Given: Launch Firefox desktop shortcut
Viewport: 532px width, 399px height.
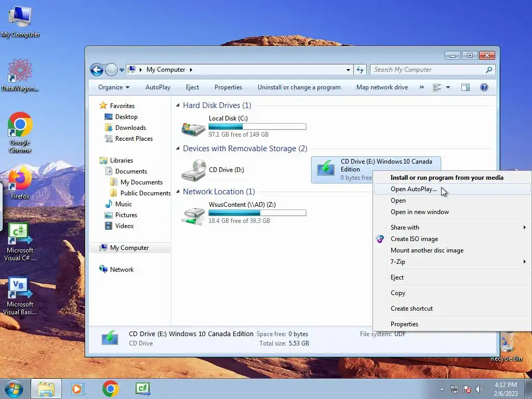Looking at the screenshot, I should [x=20, y=182].
